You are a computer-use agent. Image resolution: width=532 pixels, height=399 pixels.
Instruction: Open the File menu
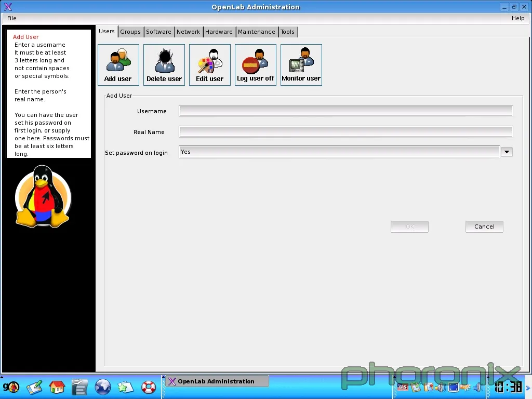click(x=12, y=18)
